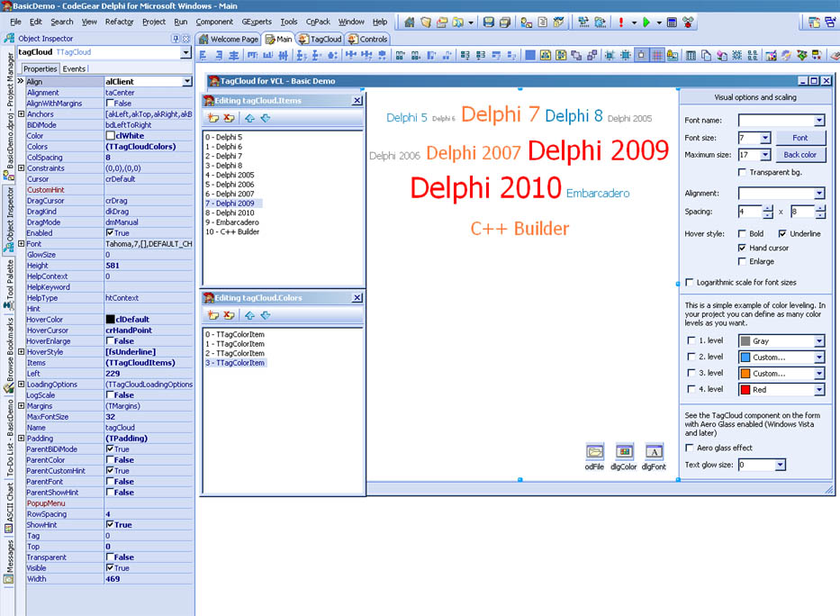Move color item down in tagCloud.Colors editor
The height and width of the screenshot is (616, 840).
point(266,315)
